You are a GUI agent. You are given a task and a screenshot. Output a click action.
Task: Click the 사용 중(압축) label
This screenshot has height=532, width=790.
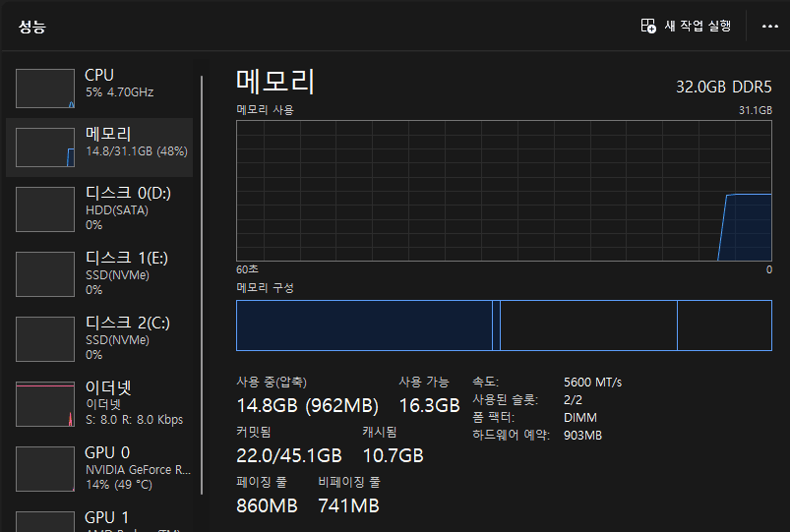(272, 382)
